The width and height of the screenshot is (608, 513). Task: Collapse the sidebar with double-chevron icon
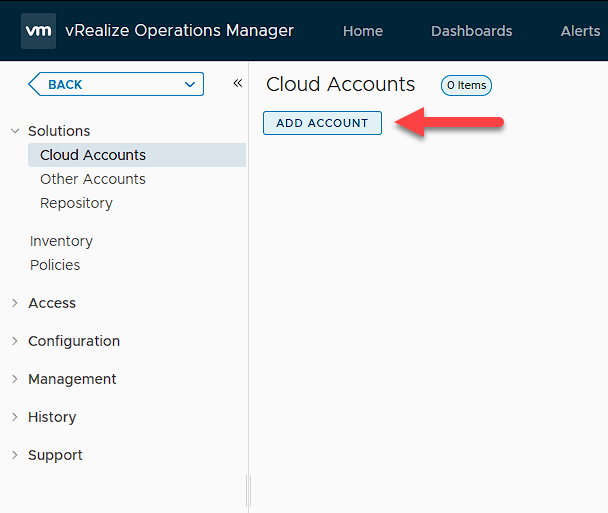coord(237,84)
